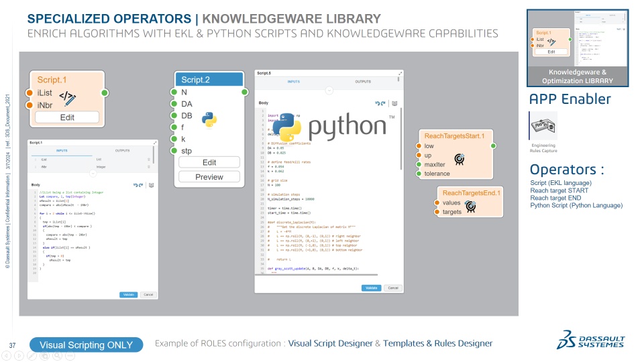Image resolution: width=644 pixels, height=362 pixels.
Task: Click Visual Script Designer role link
Action: (330, 343)
